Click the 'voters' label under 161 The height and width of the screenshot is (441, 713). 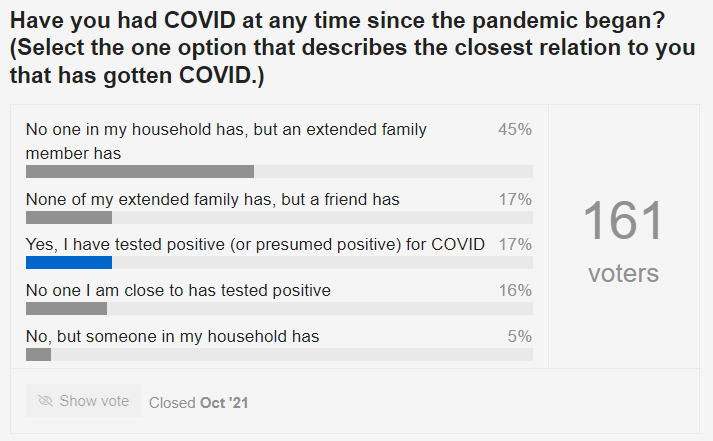pos(623,273)
